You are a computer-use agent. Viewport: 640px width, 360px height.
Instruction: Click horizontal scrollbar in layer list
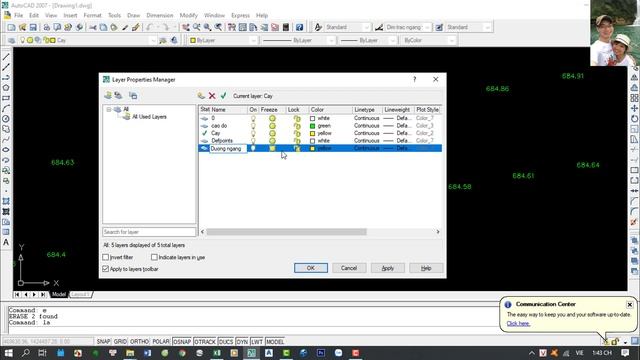pyautogui.click(x=287, y=232)
